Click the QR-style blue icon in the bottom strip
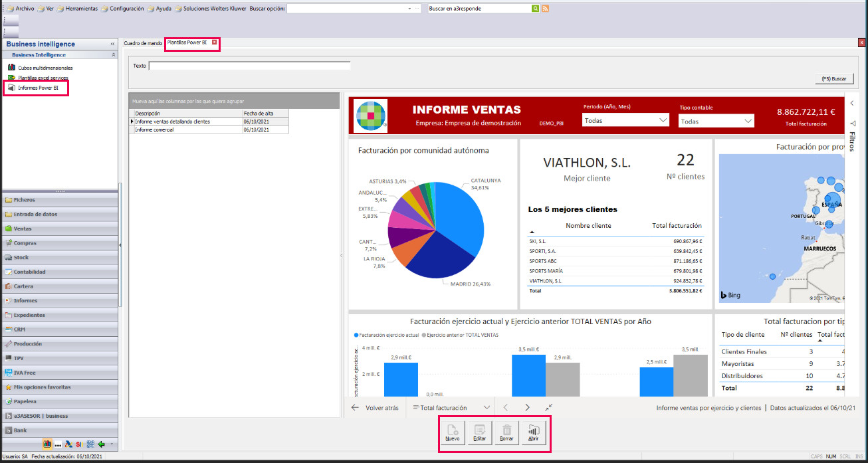This screenshot has width=868, height=463. coord(90,444)
